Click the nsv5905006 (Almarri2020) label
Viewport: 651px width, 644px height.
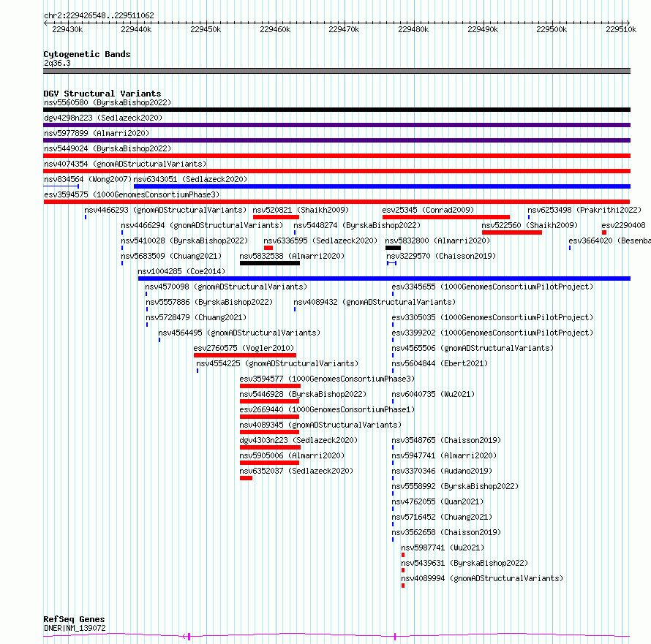(x=292, y=455)
